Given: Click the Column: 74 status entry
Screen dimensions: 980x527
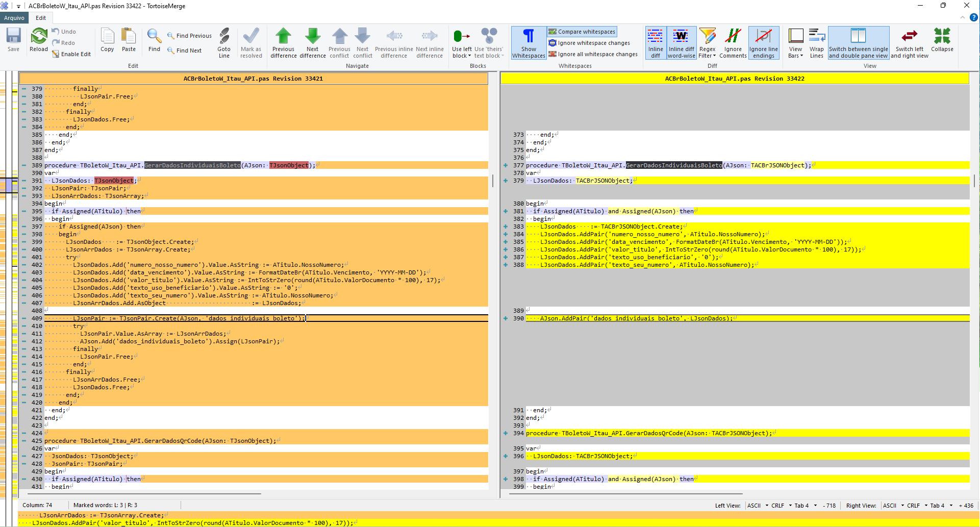Looking at the screenshot, I should pyautogui.click(x=37, y=506).
